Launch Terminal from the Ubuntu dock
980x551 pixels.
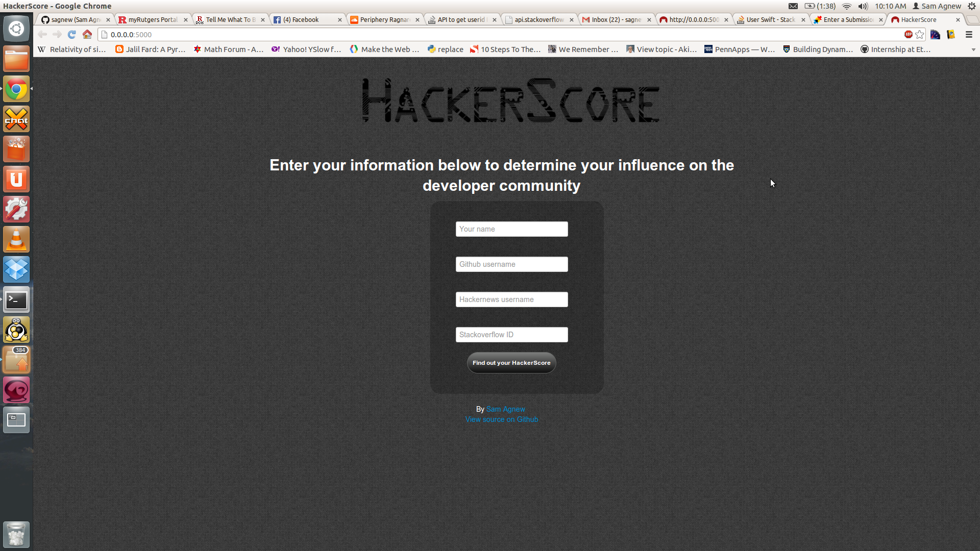[16, 300]
